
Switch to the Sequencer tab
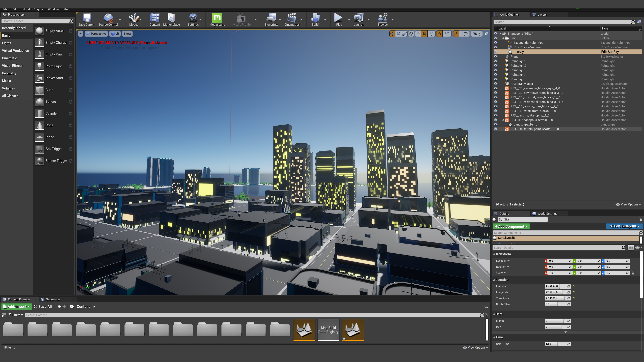(53, 299)
